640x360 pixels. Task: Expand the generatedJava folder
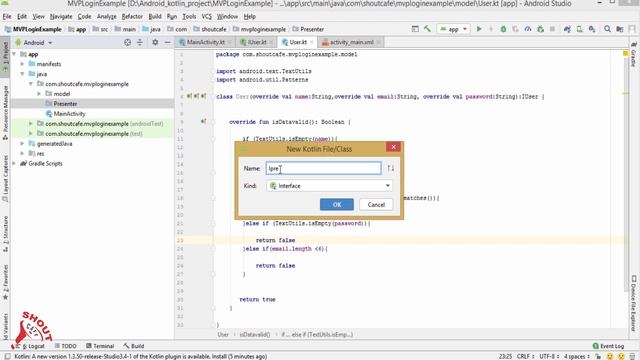[x=22, y=144]
